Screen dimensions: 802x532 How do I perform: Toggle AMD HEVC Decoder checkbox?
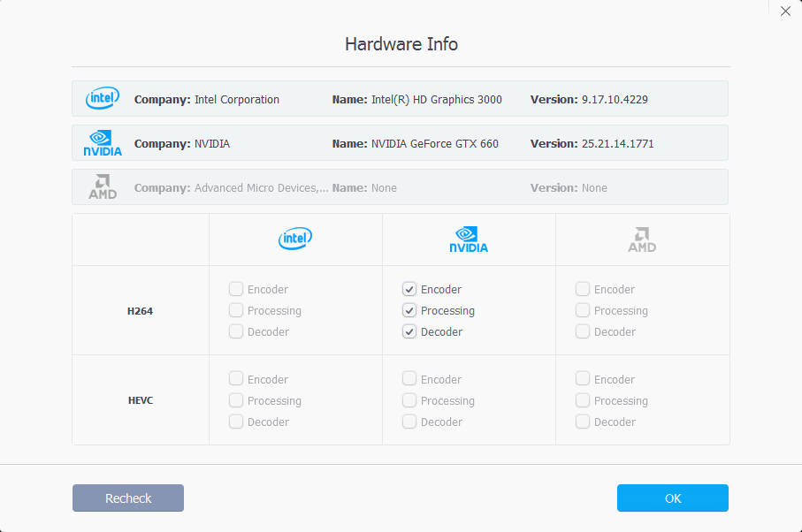pyautogui.click(x=583, y=422)
